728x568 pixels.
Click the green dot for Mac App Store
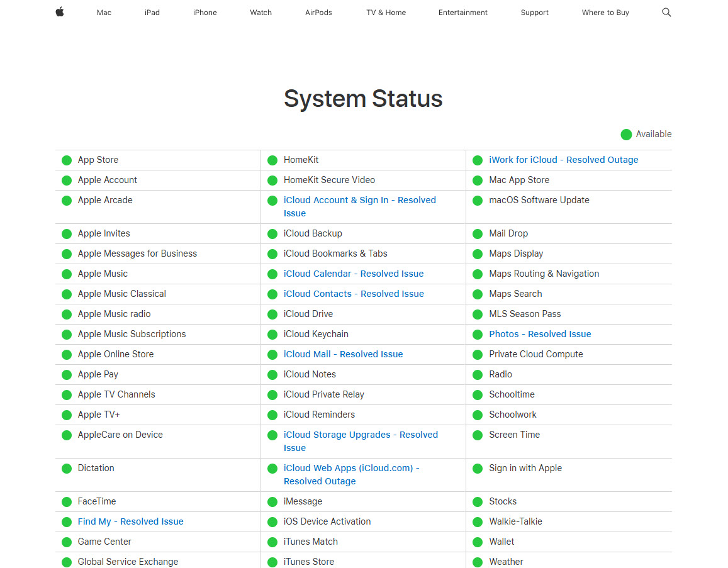478,181
